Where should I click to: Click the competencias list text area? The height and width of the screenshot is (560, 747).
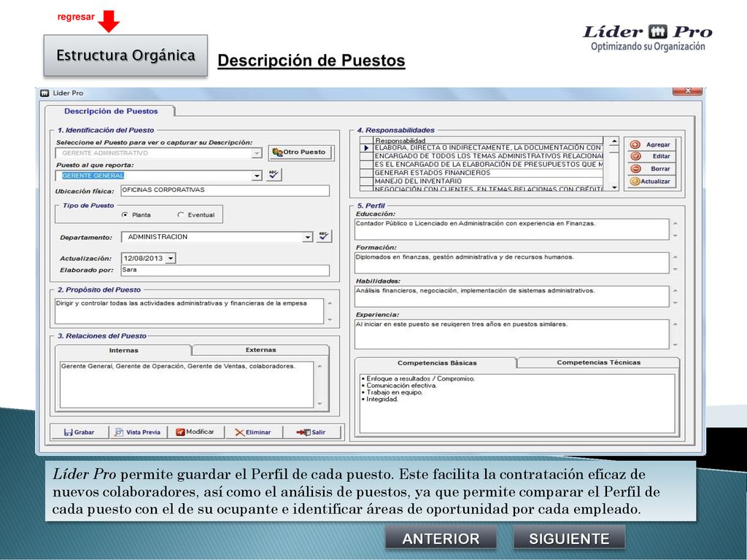click(517, 403)
